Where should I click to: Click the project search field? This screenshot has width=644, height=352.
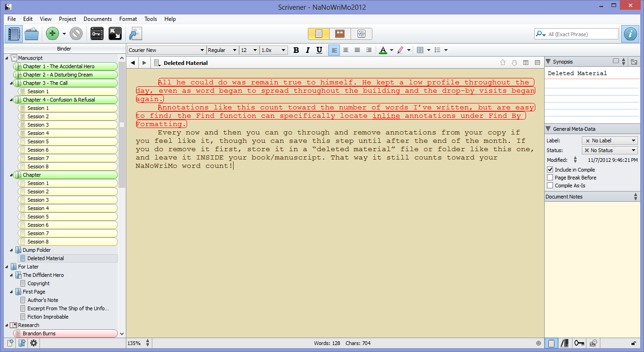pyautogui.click(x=576, y=34)
